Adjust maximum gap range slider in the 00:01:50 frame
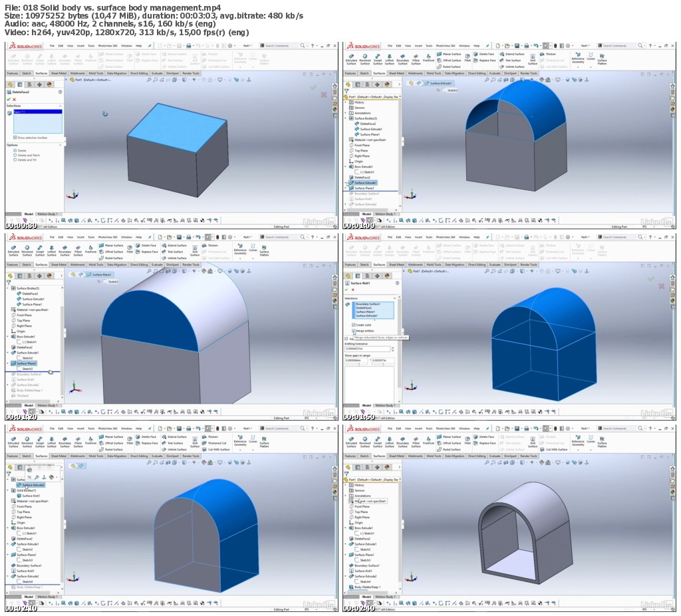681x616 pixels. [x=382, y=364]
